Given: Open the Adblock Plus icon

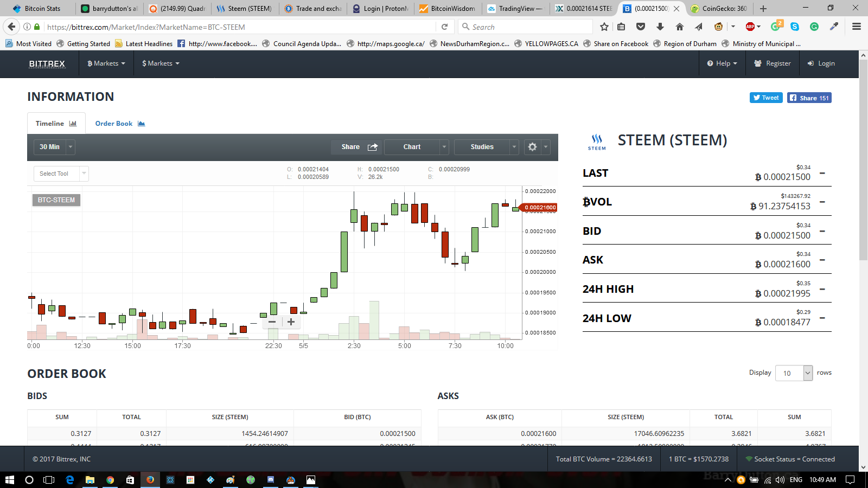Looking at the screenshot, I should (750, 27).
